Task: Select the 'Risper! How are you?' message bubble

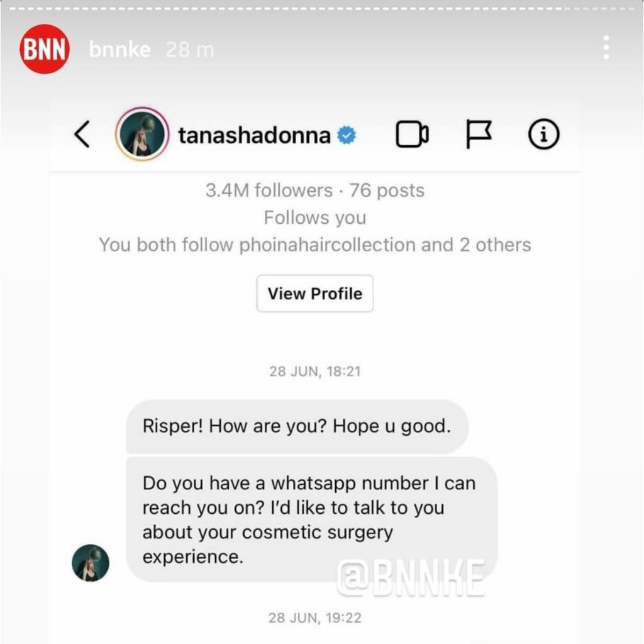Action: tap(297, 426)
